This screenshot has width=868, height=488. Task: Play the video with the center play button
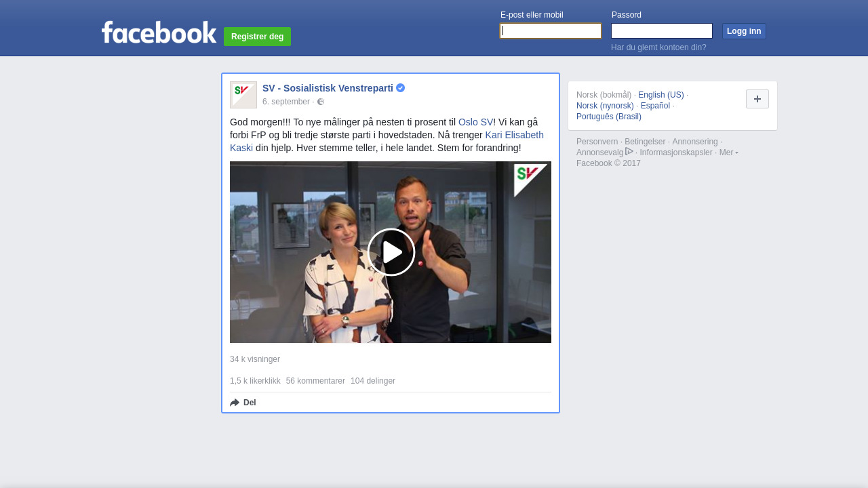(x=391, y=252)
